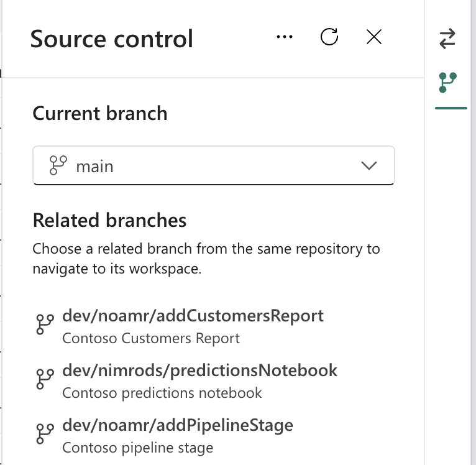Open dev/noamr/addCustomersReport branch
This screenshot has width=476, height=465.
(x=193, y=316)
